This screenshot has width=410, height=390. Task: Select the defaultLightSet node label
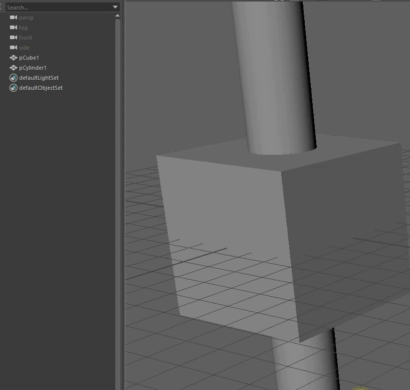coord(39,78)
